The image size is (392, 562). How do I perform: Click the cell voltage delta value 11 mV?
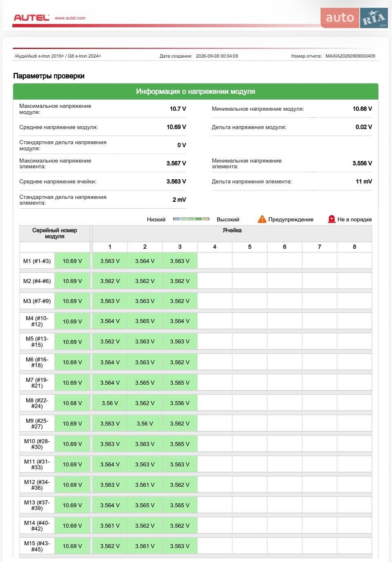click(364, 181)
